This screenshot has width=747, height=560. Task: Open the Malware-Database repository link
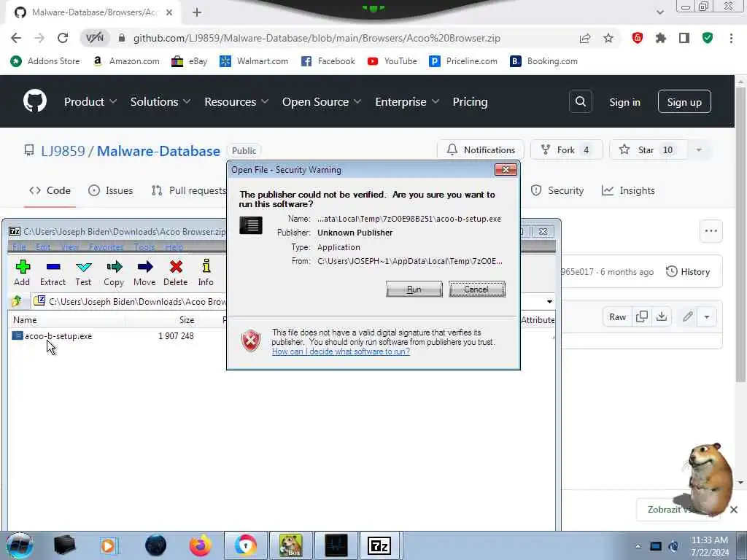tap(158, 151)
